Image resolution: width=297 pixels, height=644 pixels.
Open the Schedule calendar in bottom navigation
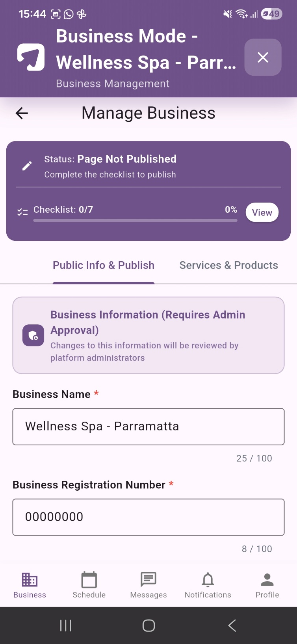click(x=89, y=585)
